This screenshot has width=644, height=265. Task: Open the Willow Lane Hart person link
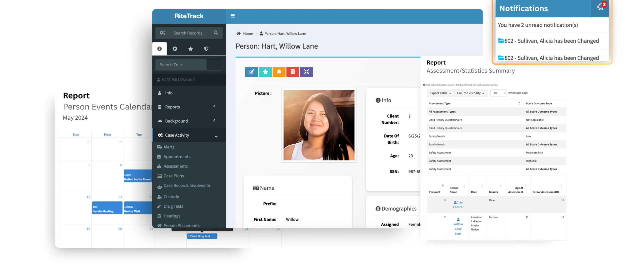pyautogui.click(x=458, y=227)
